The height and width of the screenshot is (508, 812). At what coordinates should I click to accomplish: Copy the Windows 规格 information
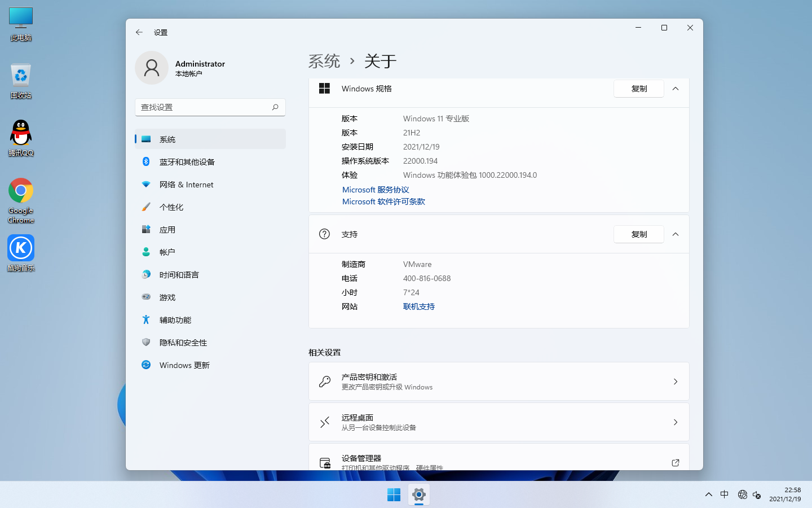(x=638, y=89)
